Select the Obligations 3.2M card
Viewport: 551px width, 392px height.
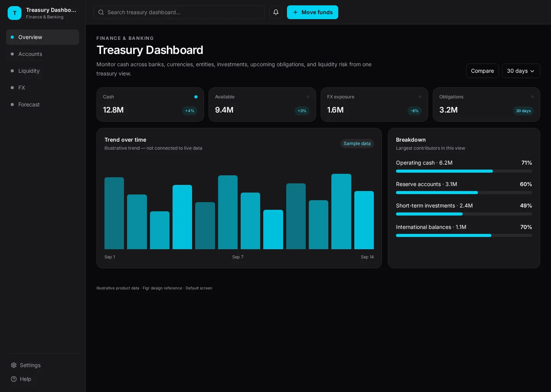(x=486, y=105)
